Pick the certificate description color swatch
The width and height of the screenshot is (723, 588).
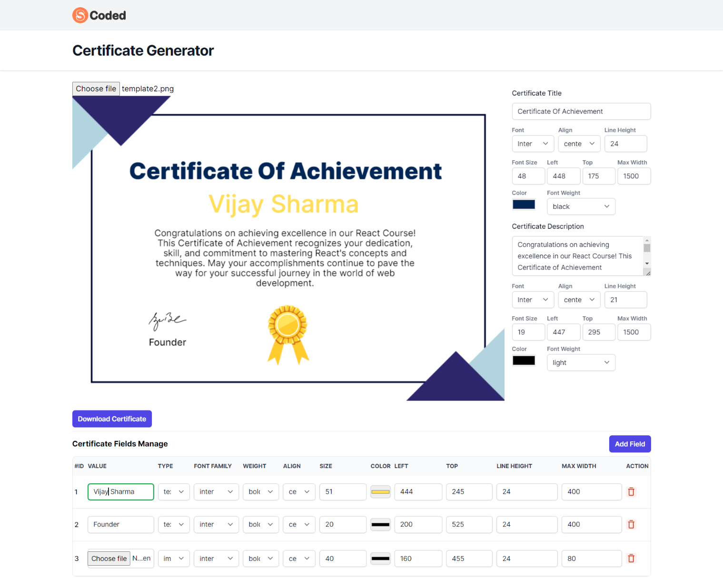click(524, 361)
